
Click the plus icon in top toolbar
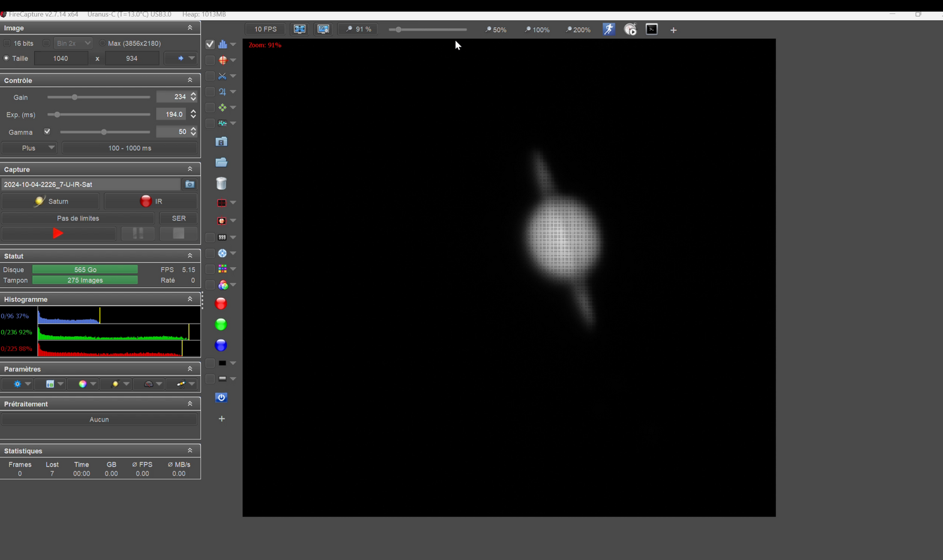[673, 30]
